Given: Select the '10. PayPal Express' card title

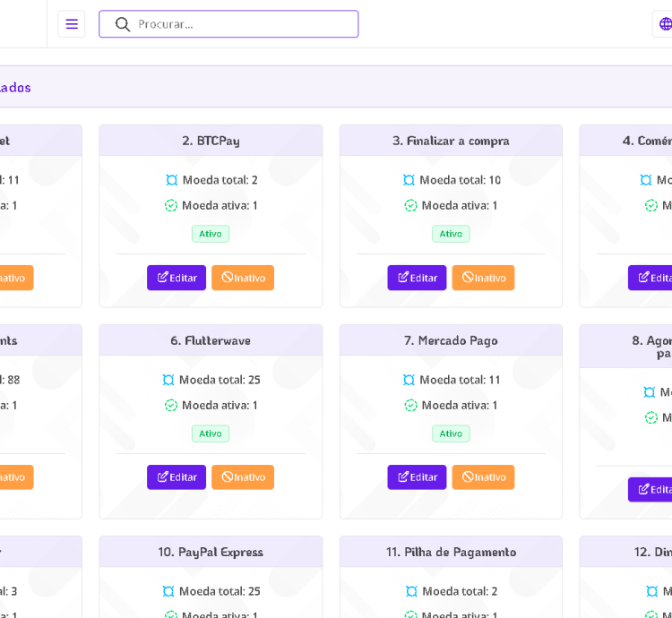Looking at the screenshot, I should click(211, 552).
